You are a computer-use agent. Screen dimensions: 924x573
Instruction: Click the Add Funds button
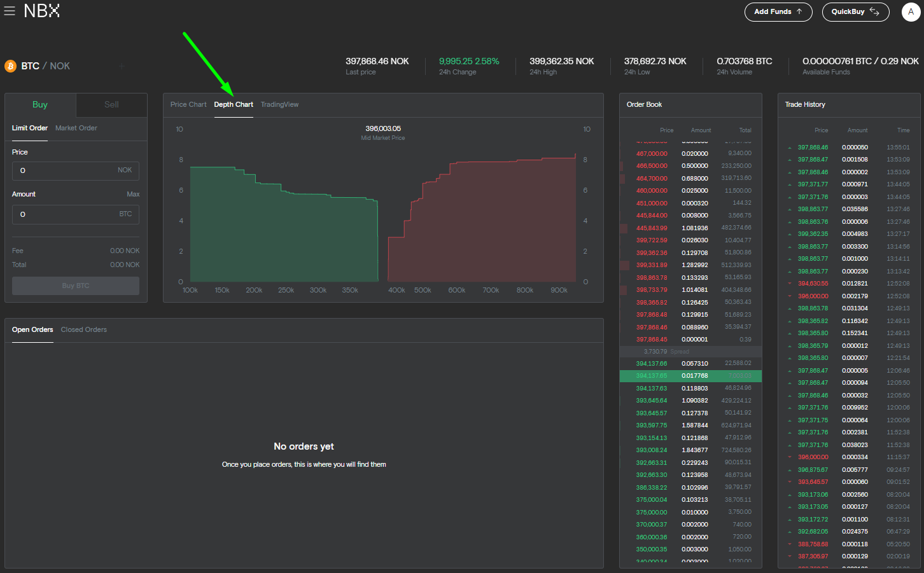pos(778,12)
